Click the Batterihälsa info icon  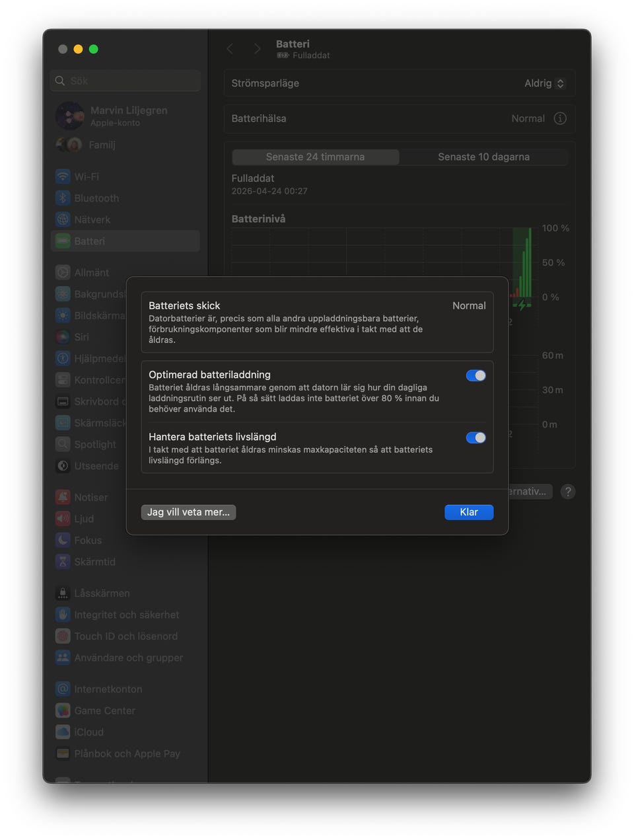coord(560,118)
